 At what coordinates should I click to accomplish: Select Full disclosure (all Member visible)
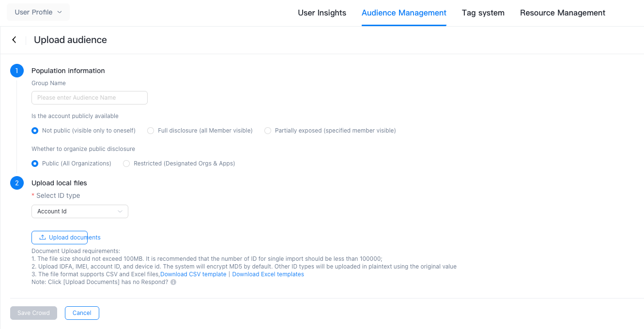pos(151,131)
